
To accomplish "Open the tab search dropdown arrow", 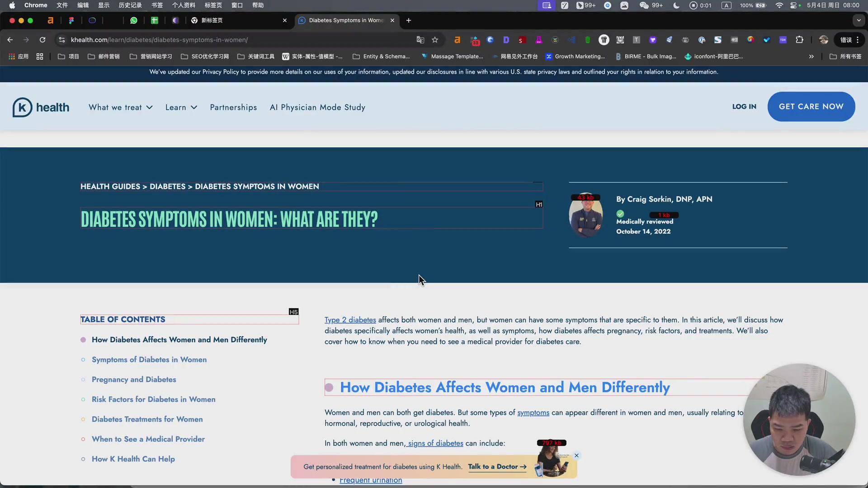I will [x=859, y=20].
